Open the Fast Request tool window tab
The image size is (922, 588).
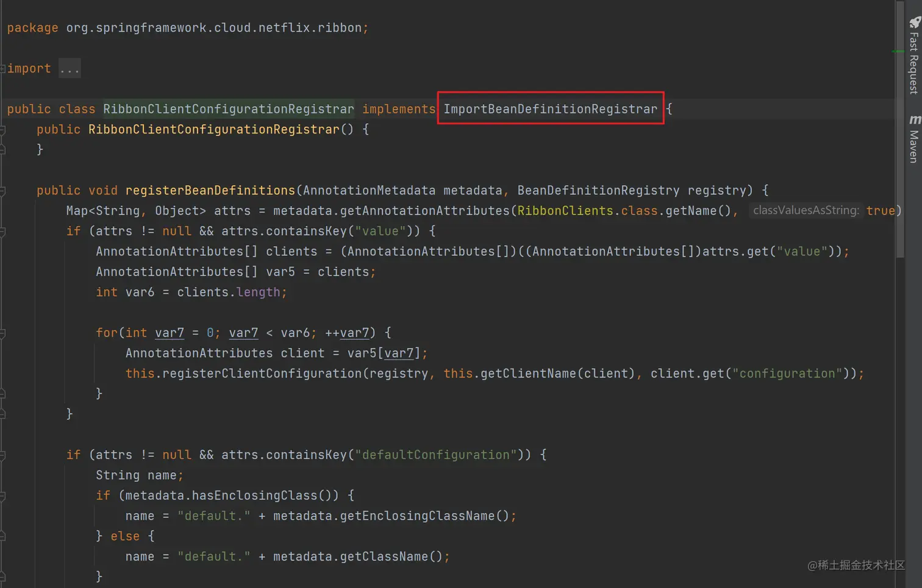click(913, 56)
